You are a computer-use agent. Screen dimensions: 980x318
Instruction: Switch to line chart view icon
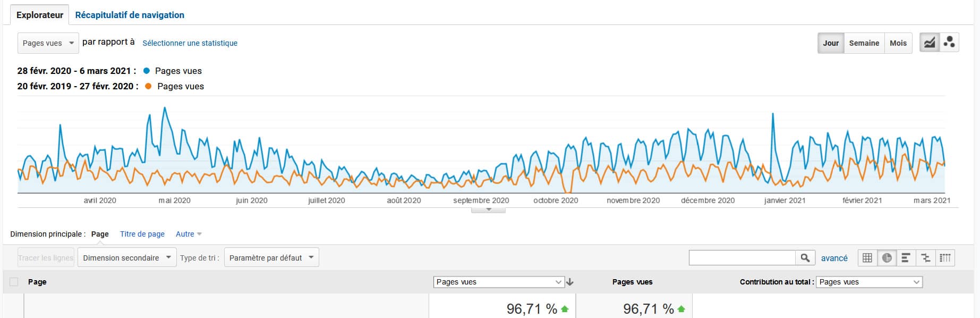tap(930, 43)
